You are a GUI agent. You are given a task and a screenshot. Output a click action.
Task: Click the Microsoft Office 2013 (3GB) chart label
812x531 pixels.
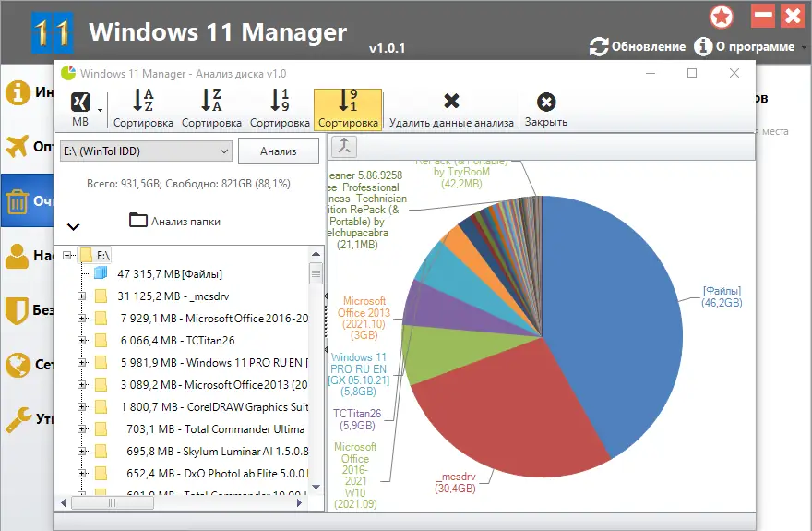pos(364,318)
